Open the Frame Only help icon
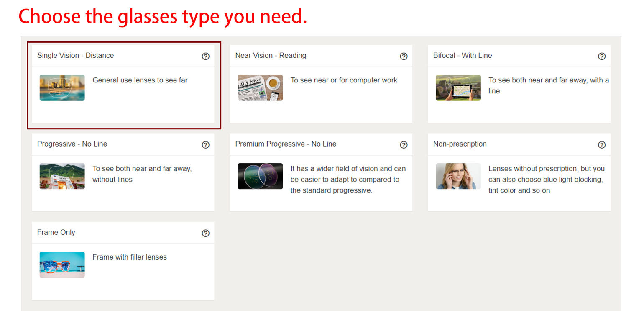 [x=205, y=233]
